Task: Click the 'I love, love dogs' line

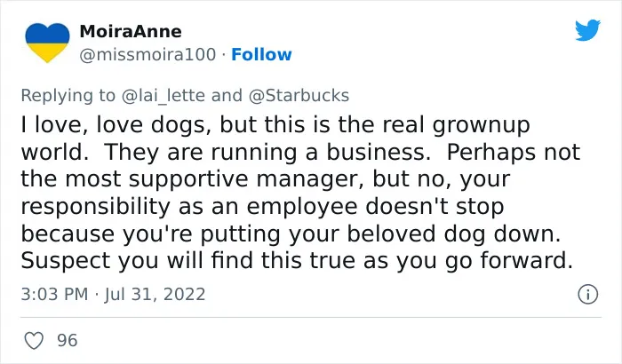Action: click(275, 124)
